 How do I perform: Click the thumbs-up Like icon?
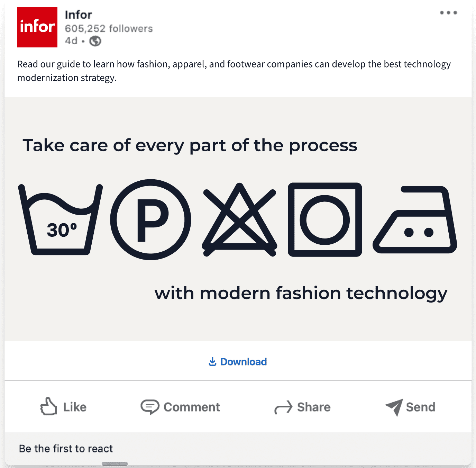[48, 406]
